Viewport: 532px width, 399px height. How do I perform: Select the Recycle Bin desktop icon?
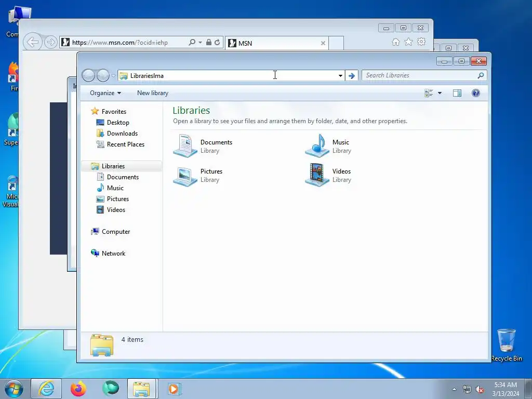point(507,345)
